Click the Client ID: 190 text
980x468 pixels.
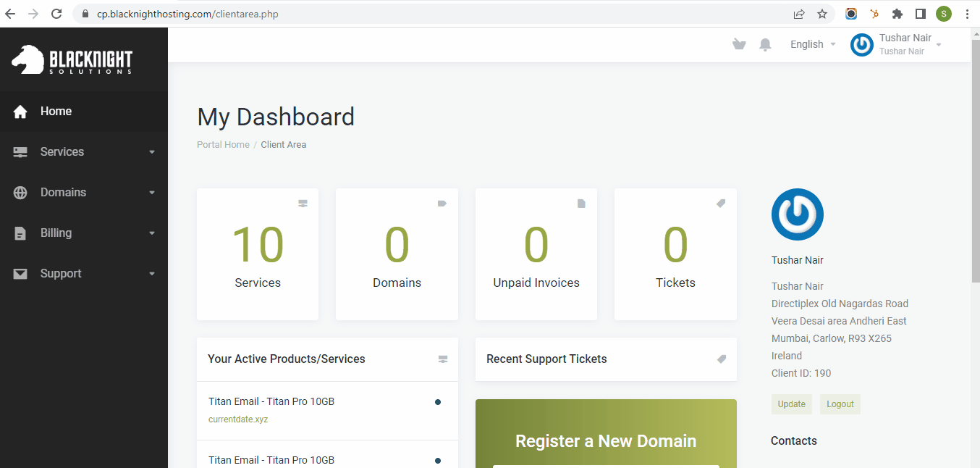pos(801,374)
